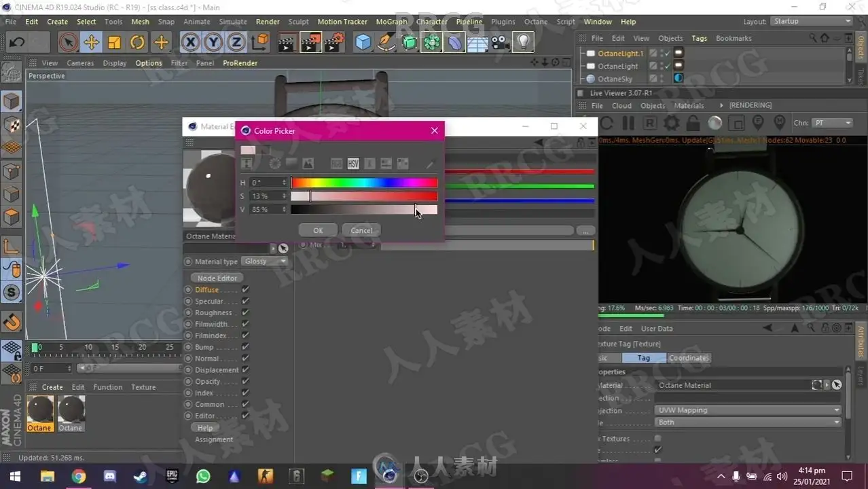Activate the Move tool
Screen dimensions: 868x489
[x=91, y=43]
